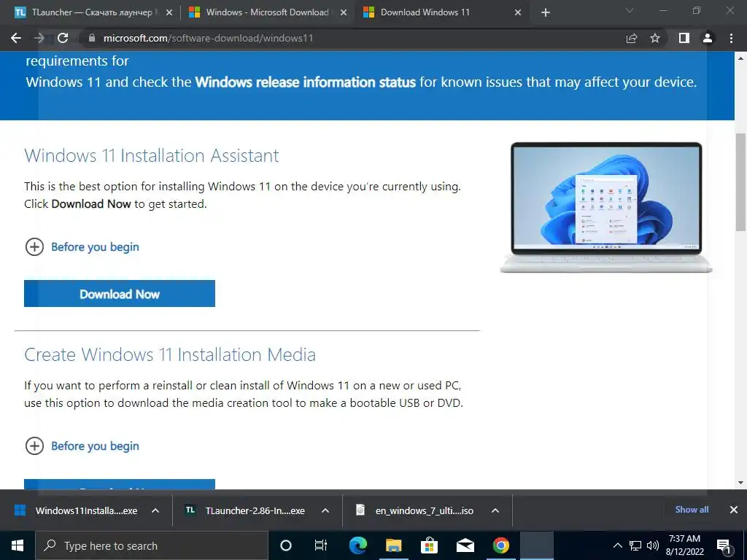View site information lock icon
This screenshot has width=747, height=560.
pos(92,38)
